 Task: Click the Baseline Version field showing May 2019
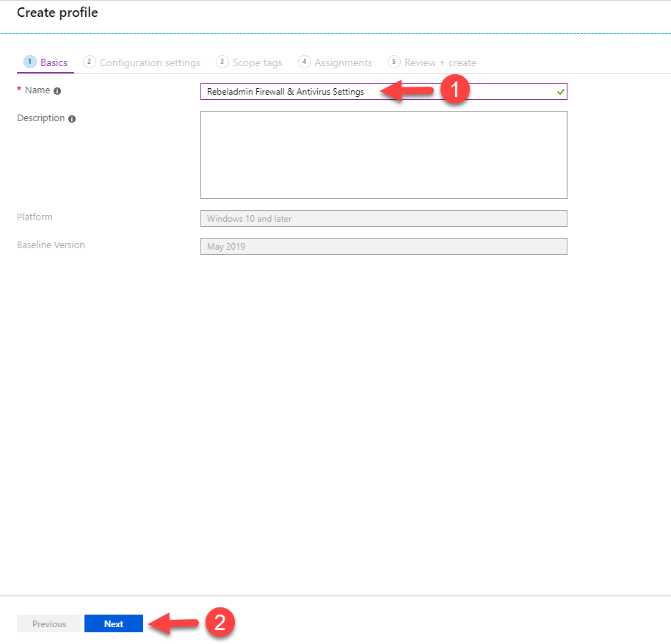click(x=384, y=247)
